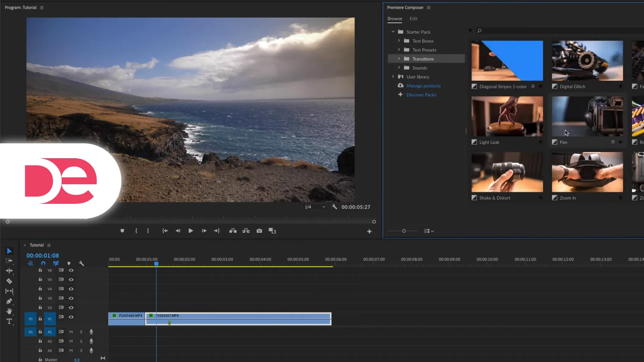Toggle lock on track V2
The height and width of the screenshot is (362, 644).
tap(40, 307)
